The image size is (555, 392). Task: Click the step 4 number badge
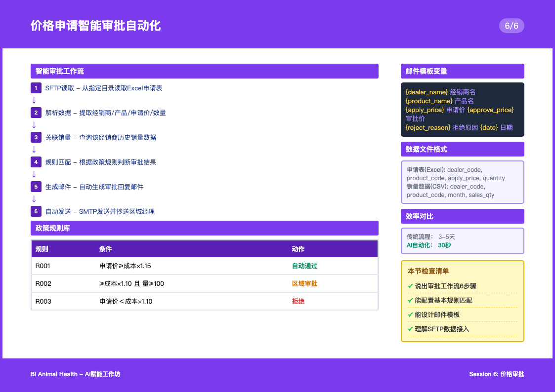pyautogui.click(x=36, y=162)
